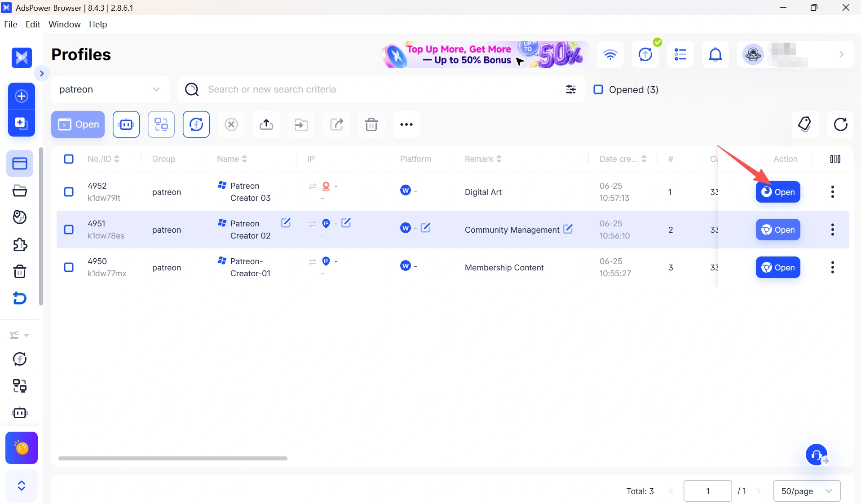Click the update/sync icon with green check
Image resolution: width=861 pixels, height=504 pixels.
coord(645,54)
